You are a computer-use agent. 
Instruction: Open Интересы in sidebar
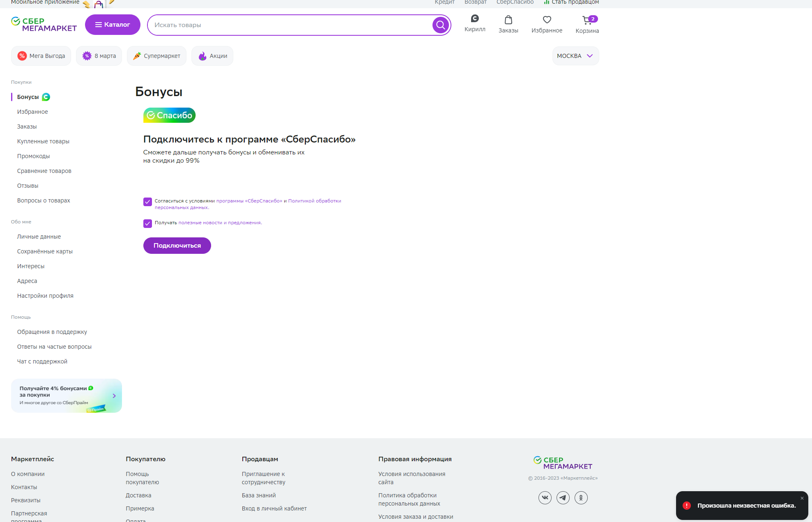coord(31,266)
